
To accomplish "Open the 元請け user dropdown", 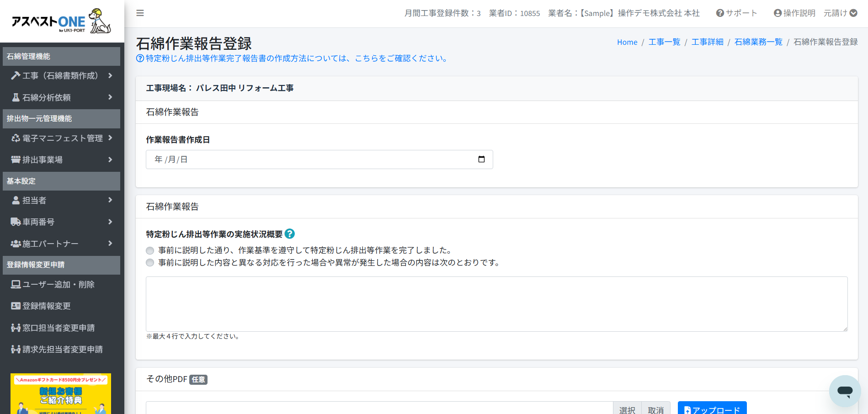I will pyautogui.click(x=840, y=13).
